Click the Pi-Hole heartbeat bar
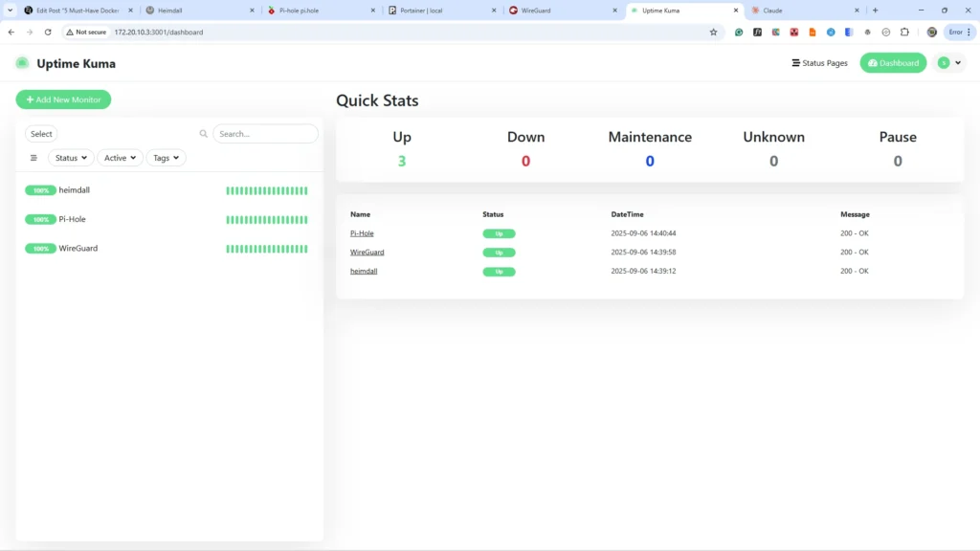Screen dimensions: 980x551 267,220
